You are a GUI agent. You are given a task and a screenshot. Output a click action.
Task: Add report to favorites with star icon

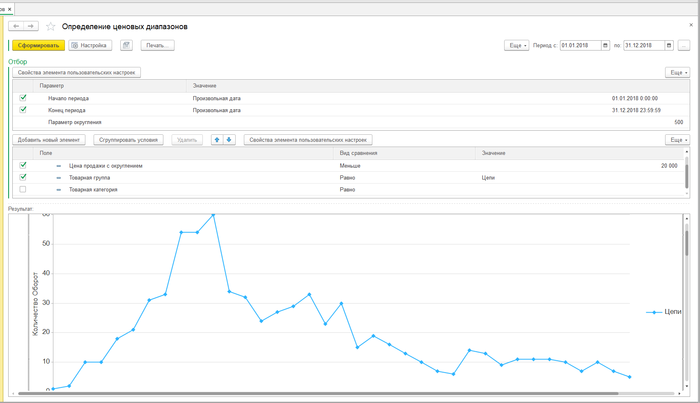51,27
